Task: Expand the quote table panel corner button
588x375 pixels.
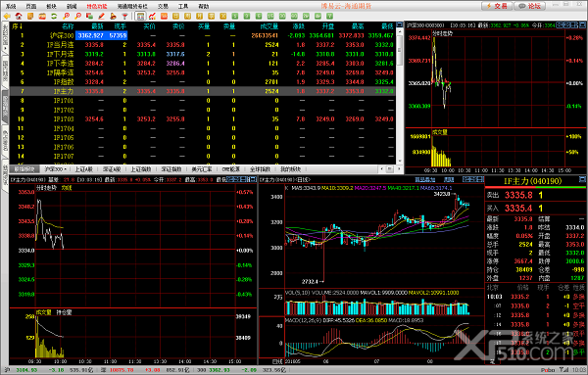Action: [400, 24]
